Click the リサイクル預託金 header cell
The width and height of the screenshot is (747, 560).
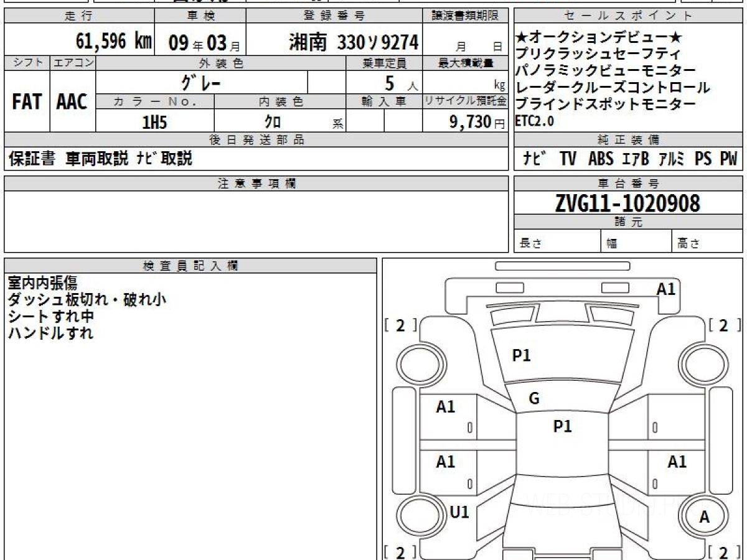pos(466,102)
